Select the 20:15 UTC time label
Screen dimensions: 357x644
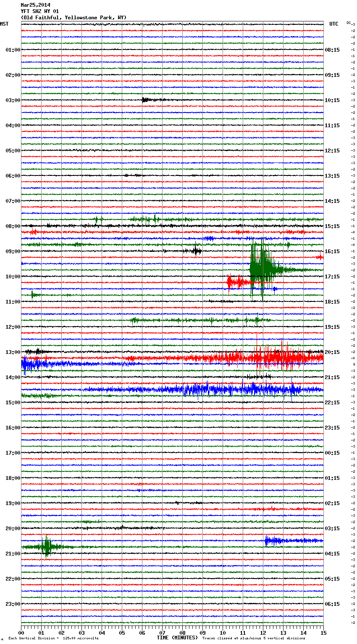[332, 352]
